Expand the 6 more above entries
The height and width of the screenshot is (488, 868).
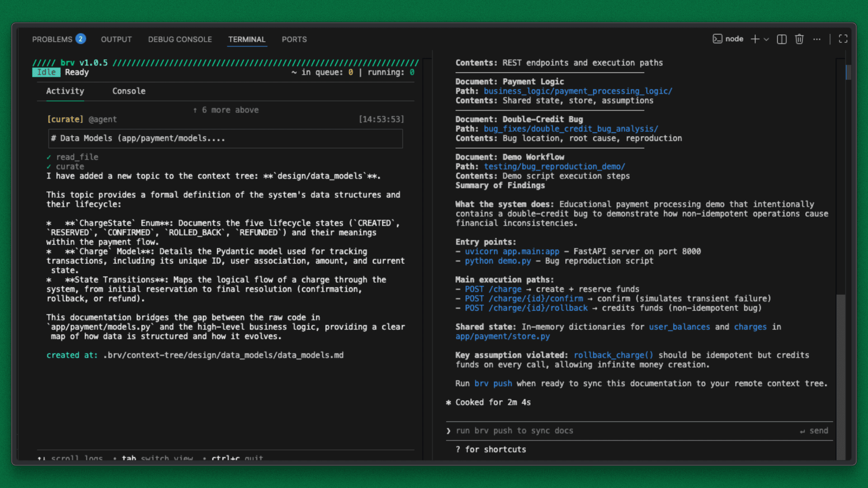click(226, 110)
